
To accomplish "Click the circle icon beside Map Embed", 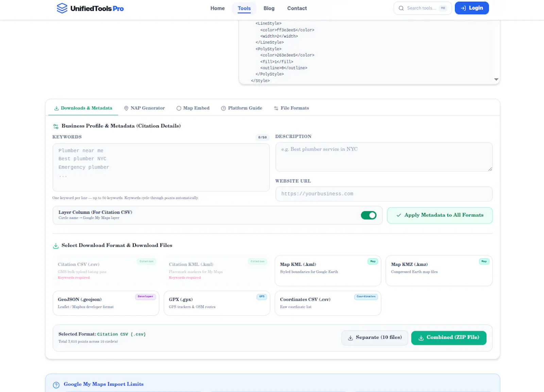I will tap(179, 108).
